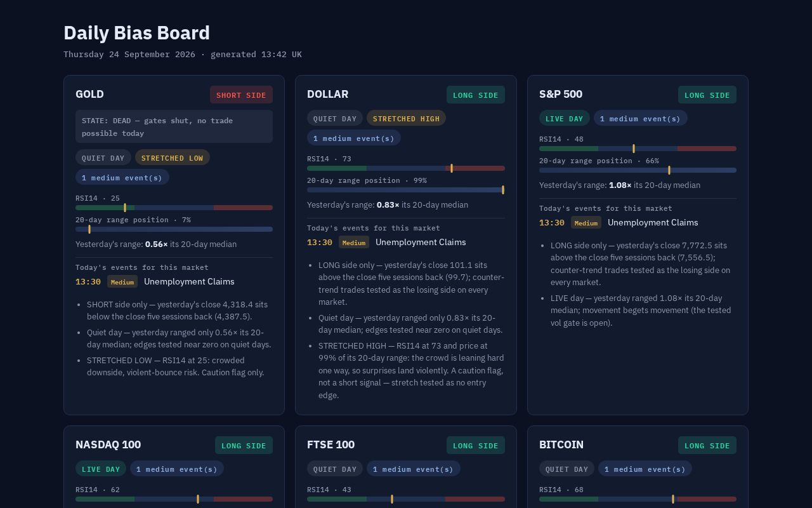Screen dimensions: 812x508
Task: Click the Medium impact badge in Gold card
Action: (122, 282)
